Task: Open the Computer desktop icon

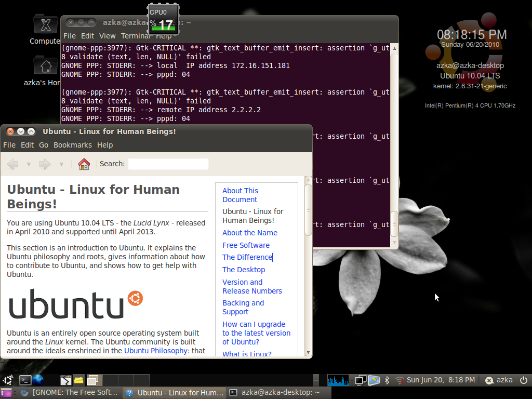Action: click(46, 30)
